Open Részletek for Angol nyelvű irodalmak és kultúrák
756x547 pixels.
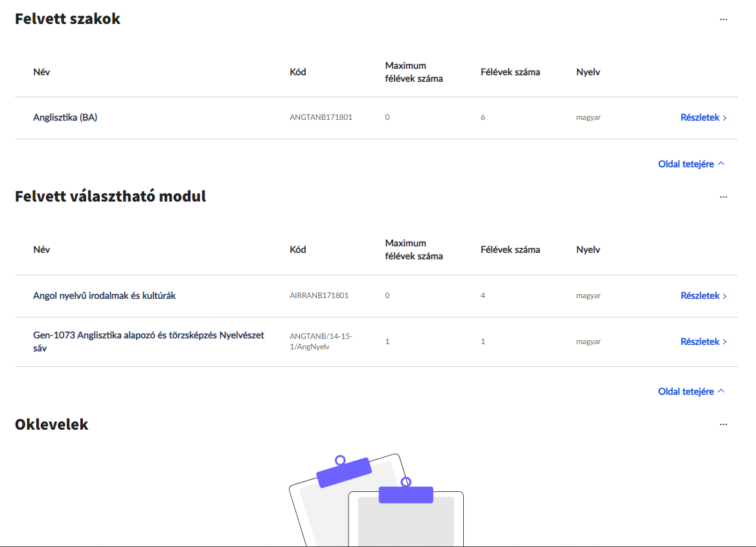pyautogui.click(x=704, y=295)
